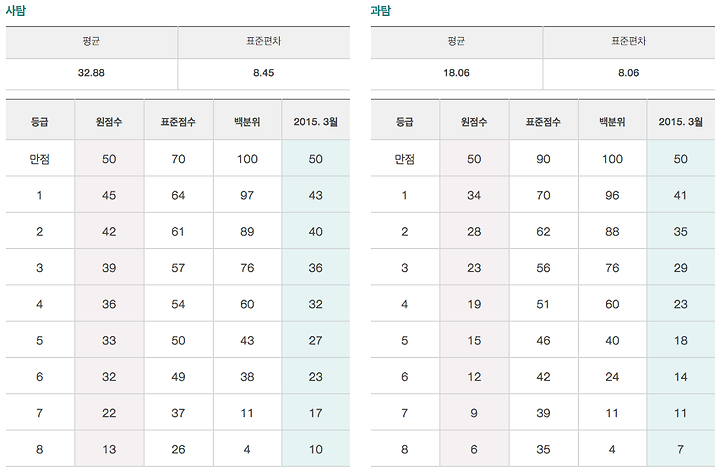Click the 등급 column header in 사탐 table
720x471 pixels.
(x=39, y=122)
